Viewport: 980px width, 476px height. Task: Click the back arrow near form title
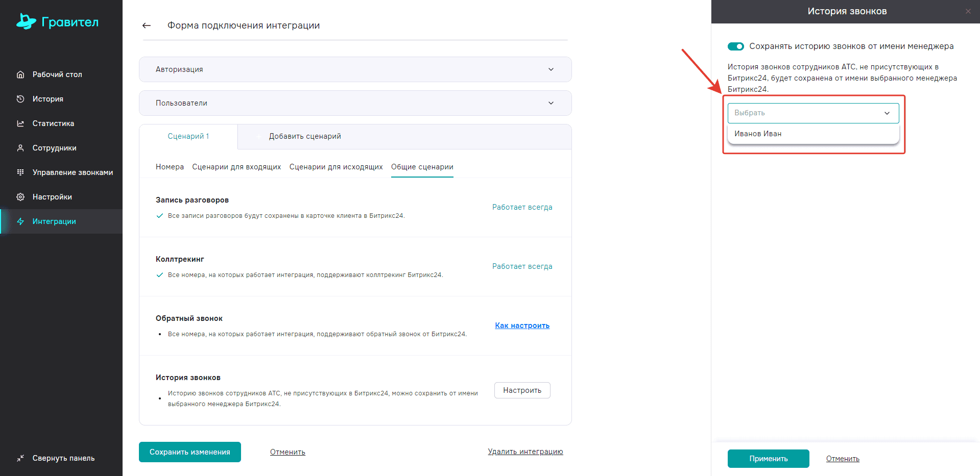tap(147, 26)
